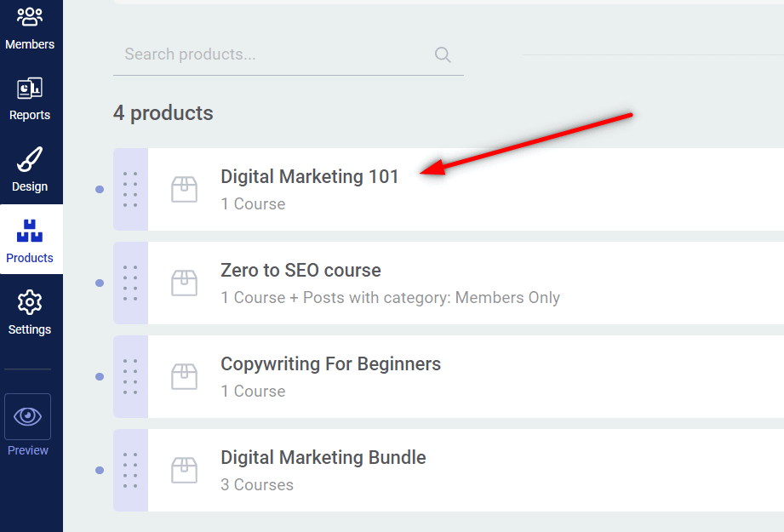Grab the Digital Marketing 101 drag handle
The height and width of the screenshot is (532, 784).
tap(130, 190)
